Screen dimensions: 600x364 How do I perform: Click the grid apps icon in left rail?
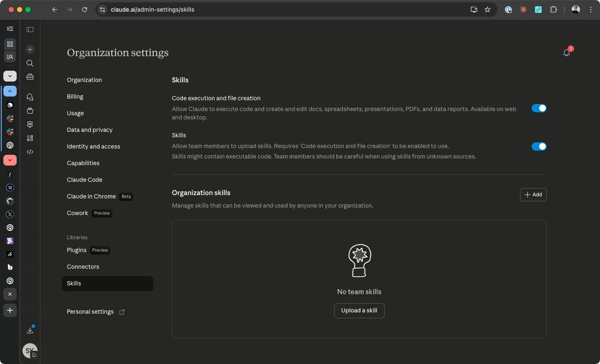point(10,44)
